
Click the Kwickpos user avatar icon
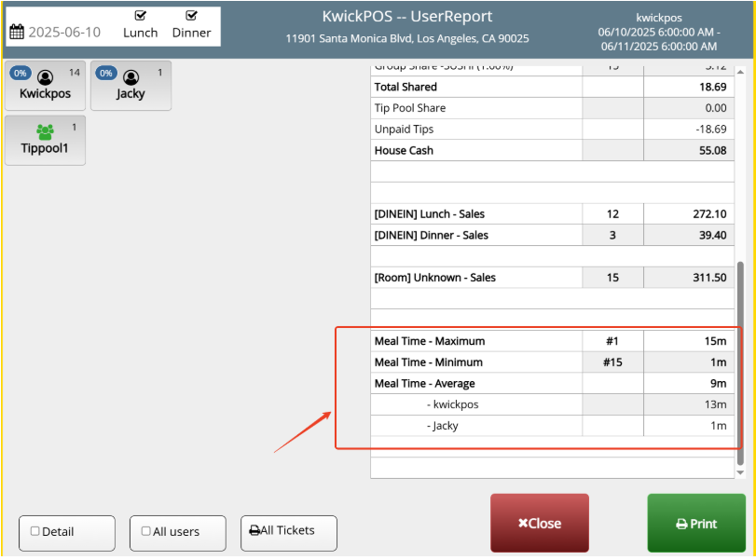(46, 77)
